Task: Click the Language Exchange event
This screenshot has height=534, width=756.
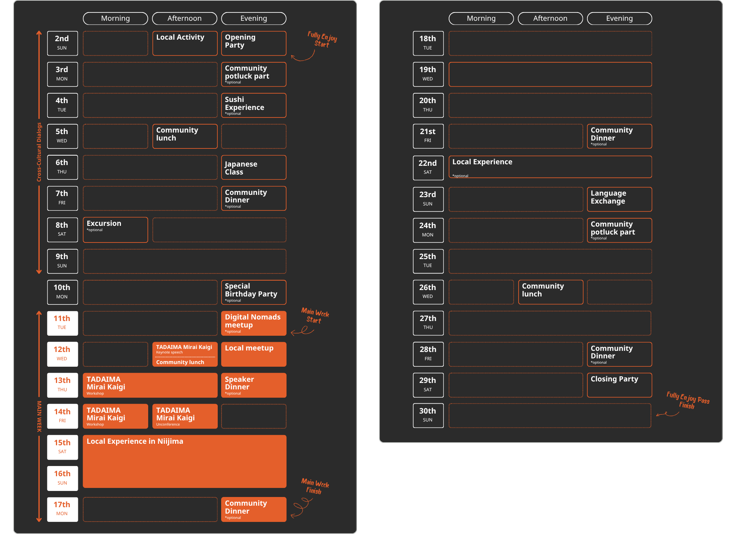Action: point(619,199)
